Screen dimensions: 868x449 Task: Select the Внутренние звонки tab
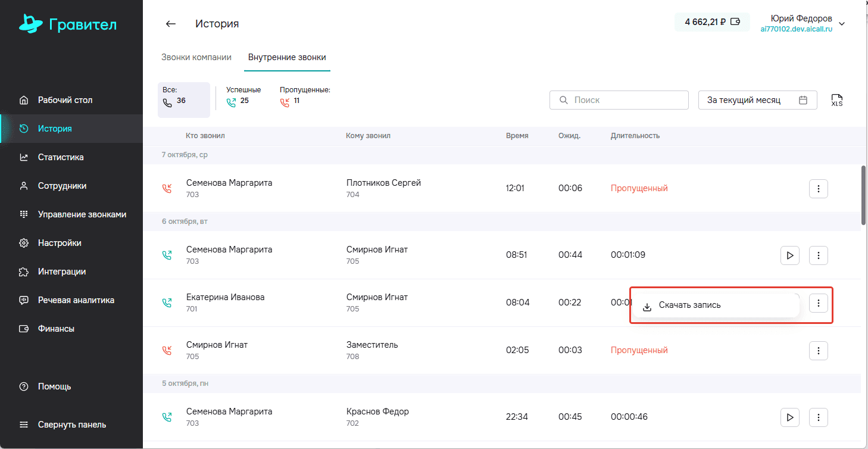(x=287, y=57)
